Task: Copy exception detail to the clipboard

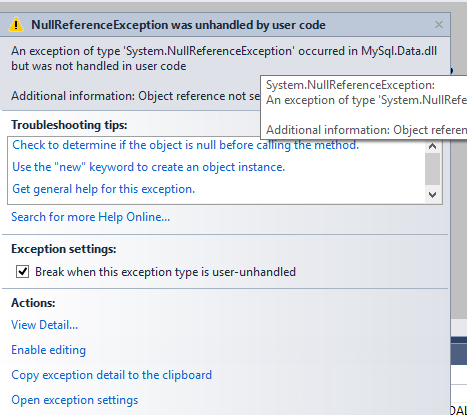Action: click(112, 375)
